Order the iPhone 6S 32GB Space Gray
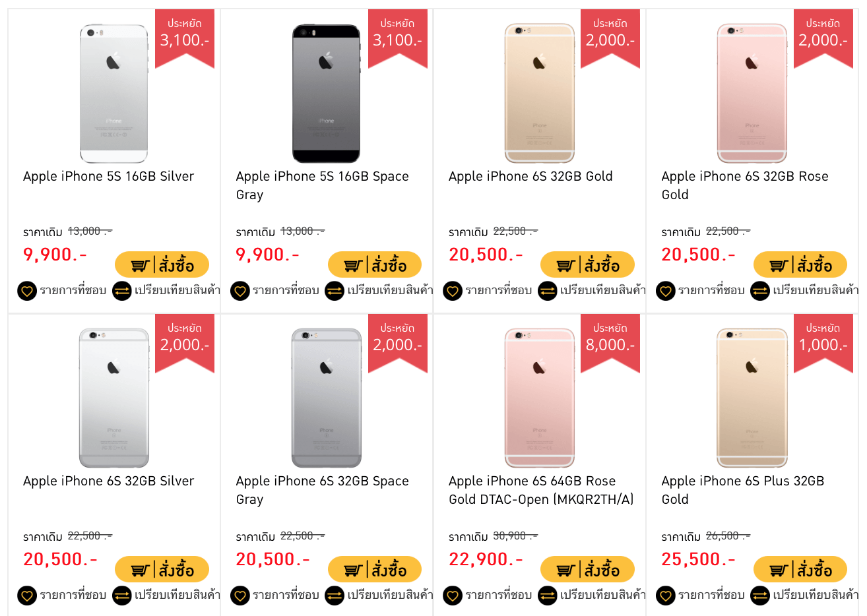Viewport: 867px width, 616px height. point(375,569)
